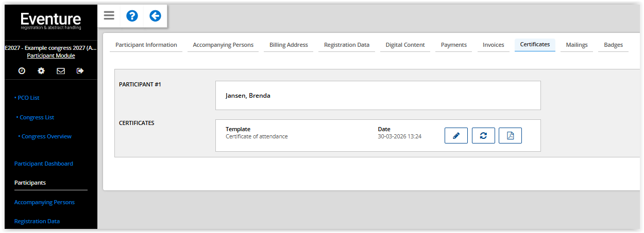
Task: Click the back arrow icon
Action: coord(155,16)
